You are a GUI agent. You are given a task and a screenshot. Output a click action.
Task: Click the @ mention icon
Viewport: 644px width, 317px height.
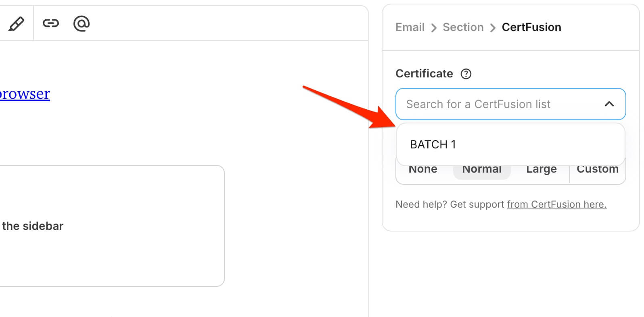(x=81, y=23)
